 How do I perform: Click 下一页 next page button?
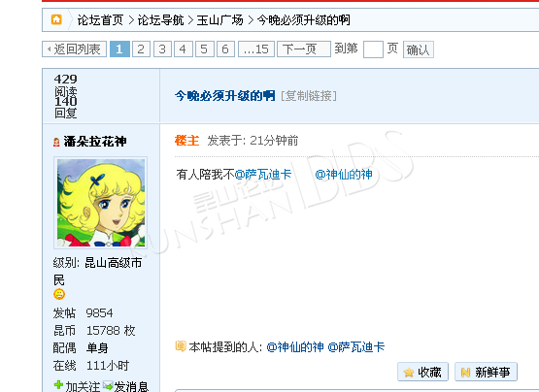click(304, 49)
